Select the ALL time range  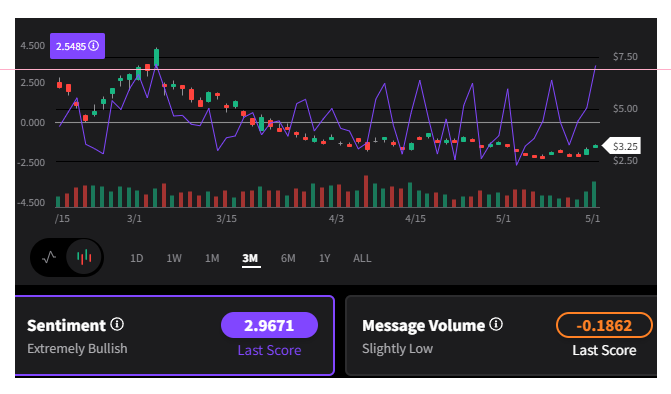[362, 258]
